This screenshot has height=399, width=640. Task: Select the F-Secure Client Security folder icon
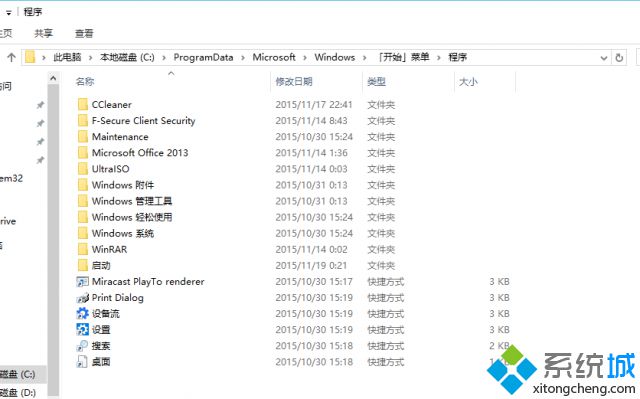[82, 120]
